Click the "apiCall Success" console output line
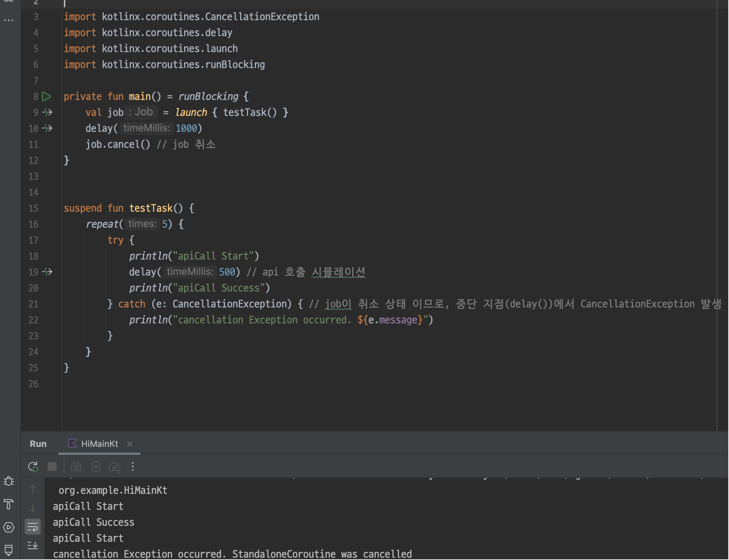The image size is (729, 560). tap(94, 522)
